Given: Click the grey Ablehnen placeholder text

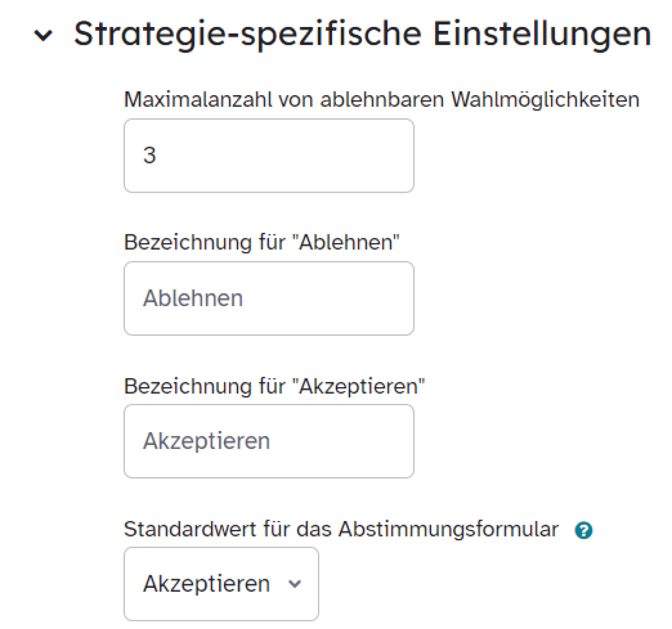Looking at the screenshot, I should click(x=193, y=298).
